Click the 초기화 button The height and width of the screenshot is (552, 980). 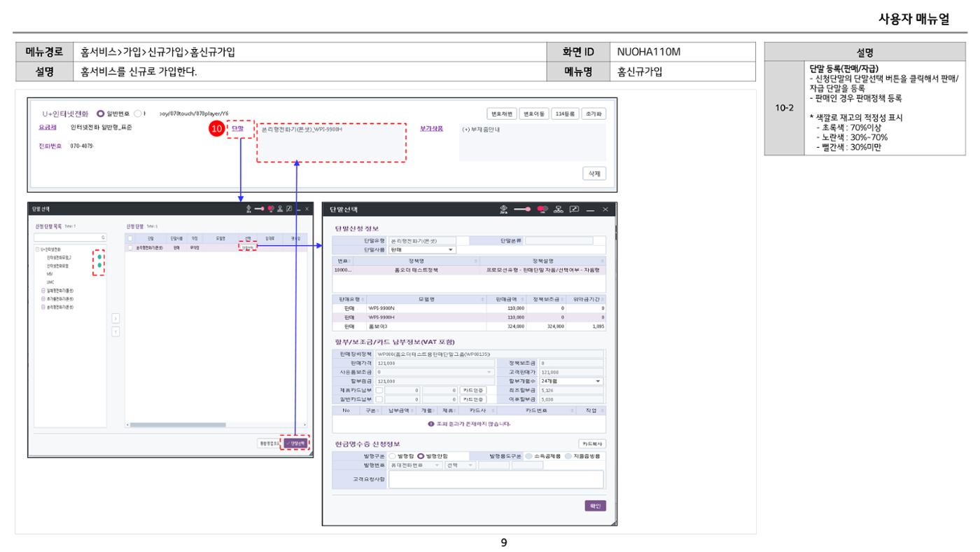[x=594, y=113]
